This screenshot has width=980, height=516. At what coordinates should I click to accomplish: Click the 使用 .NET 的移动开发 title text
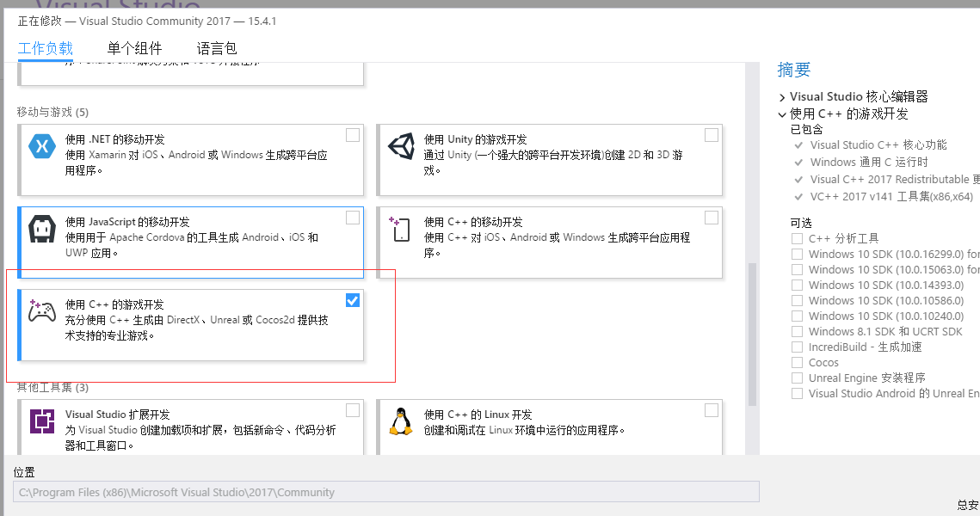pos(115,139)
